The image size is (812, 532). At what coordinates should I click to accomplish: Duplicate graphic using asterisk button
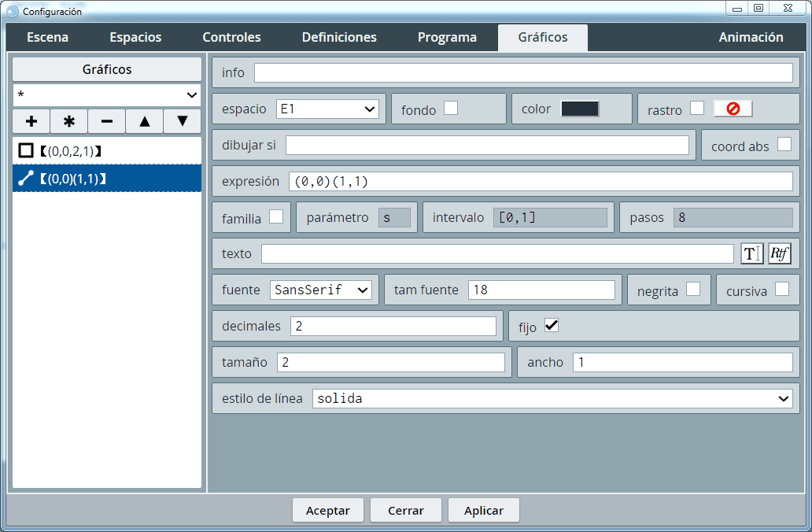coord(69,121)
